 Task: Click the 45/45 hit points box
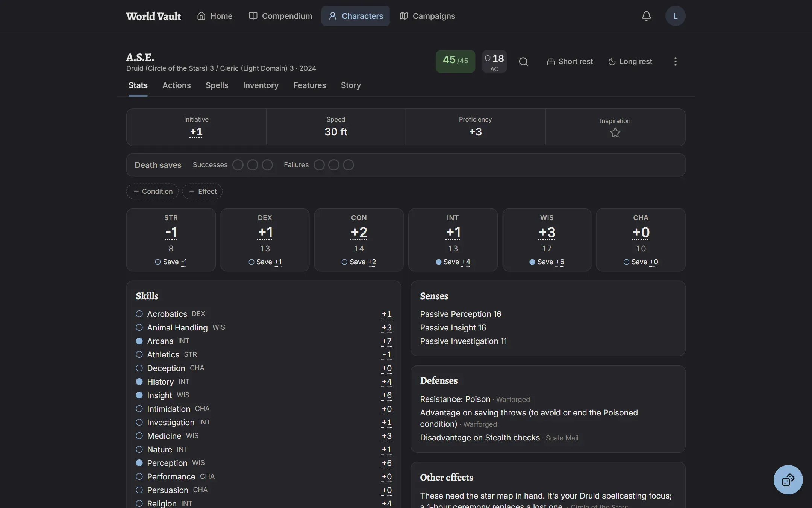pyautogui.click(x=455, y=62)
